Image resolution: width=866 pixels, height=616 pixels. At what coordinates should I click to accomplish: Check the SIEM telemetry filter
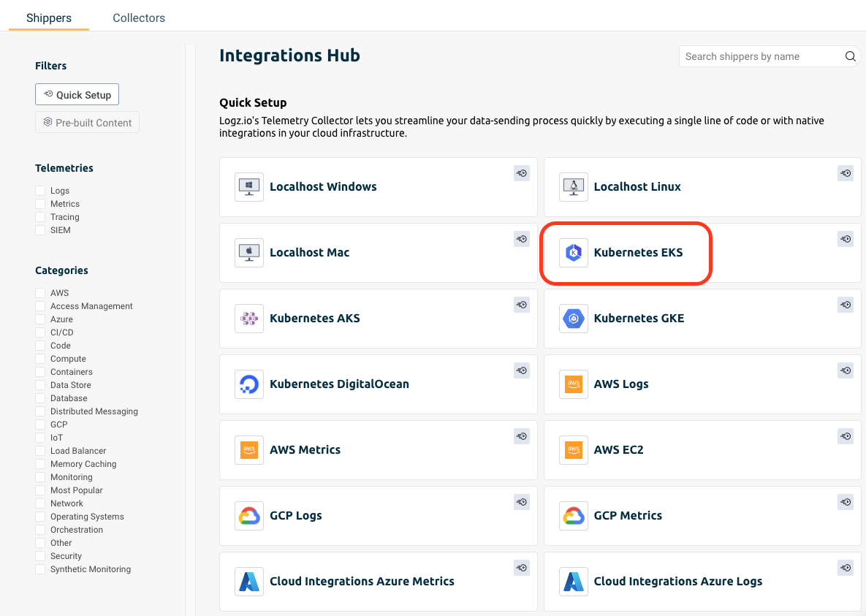point(40,230)
